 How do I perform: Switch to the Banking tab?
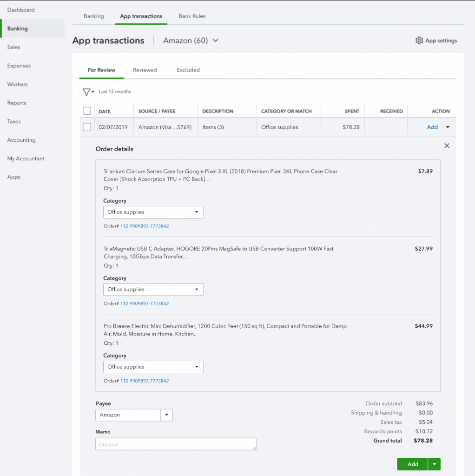94,16
